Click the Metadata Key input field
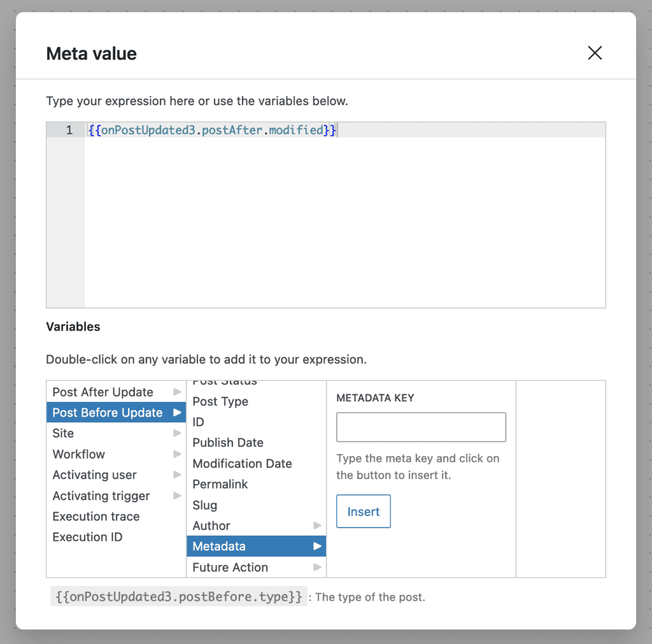Viewport: 652px width, 644px height. pyautogui.click(x=420, y=427)
